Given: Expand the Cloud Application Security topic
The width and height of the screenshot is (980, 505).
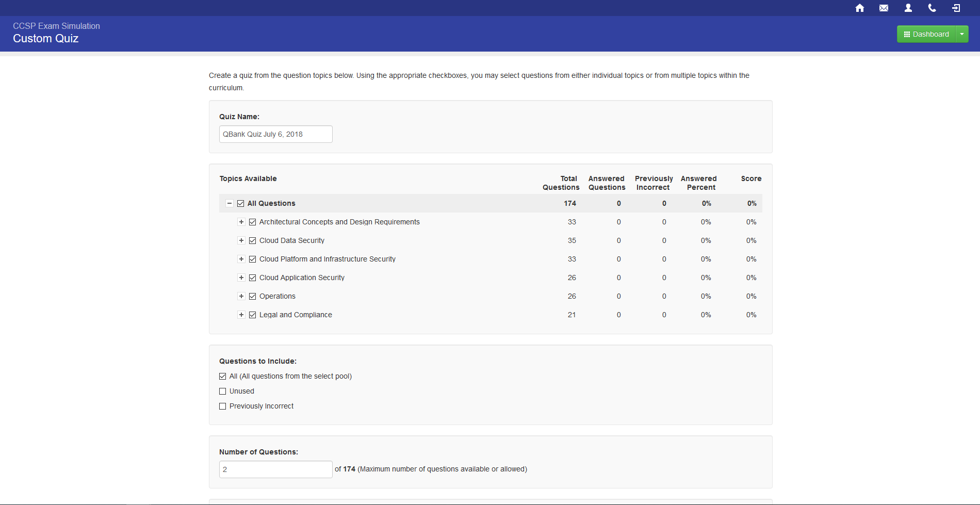Looking at the screenshot, I should [241, 278].
